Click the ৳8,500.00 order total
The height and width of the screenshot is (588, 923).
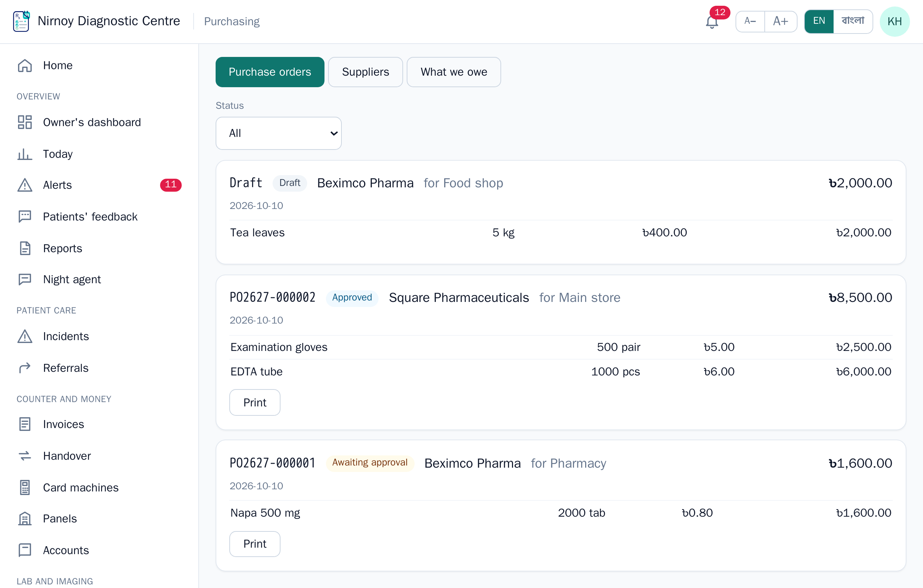click(x=861, y=298)
